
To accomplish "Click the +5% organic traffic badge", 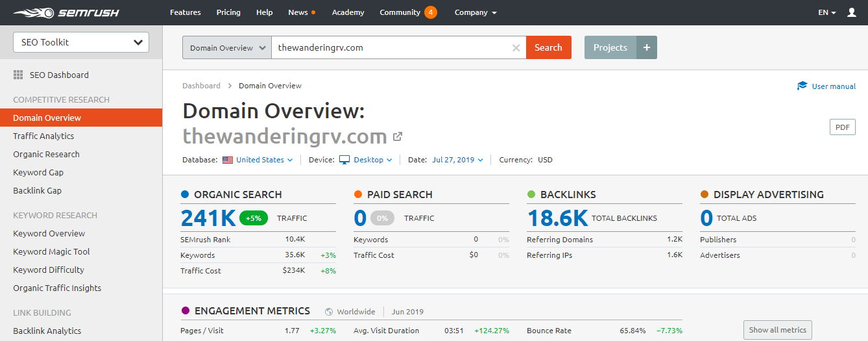I will tap(254, 218).
